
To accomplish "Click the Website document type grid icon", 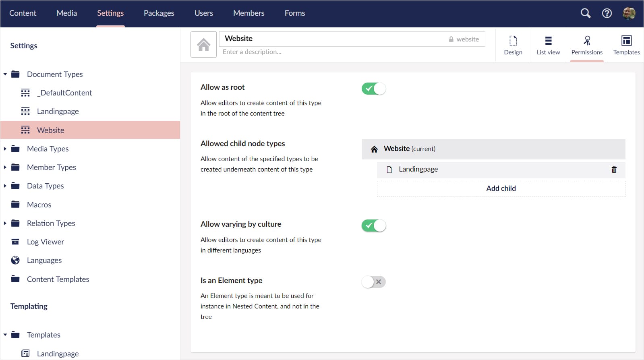I will pos(25,130).
